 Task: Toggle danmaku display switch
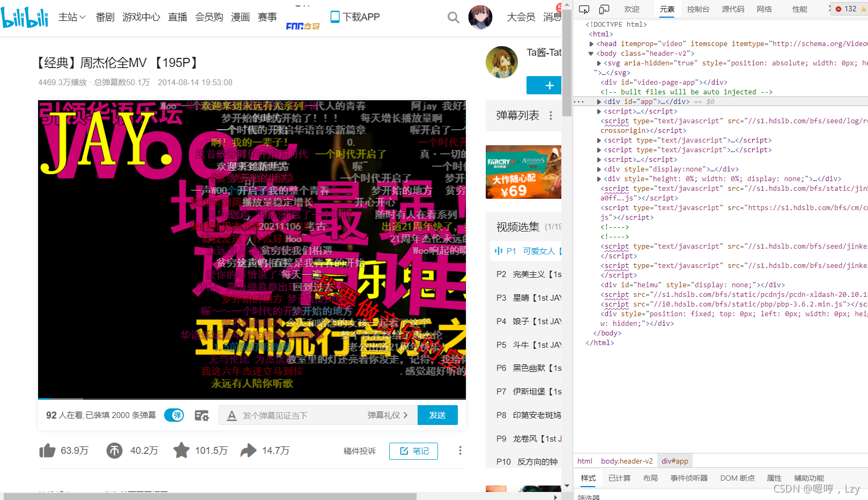tap(174, 415)
